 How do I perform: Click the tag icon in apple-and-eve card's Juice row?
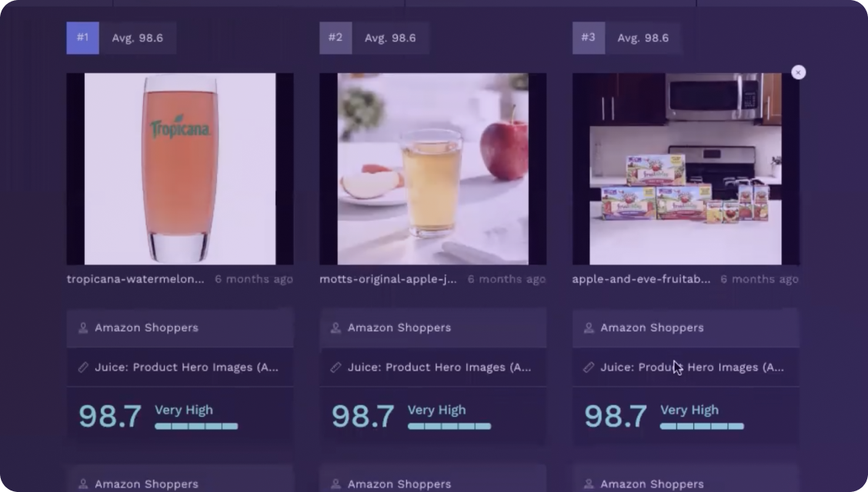(589, 367)
